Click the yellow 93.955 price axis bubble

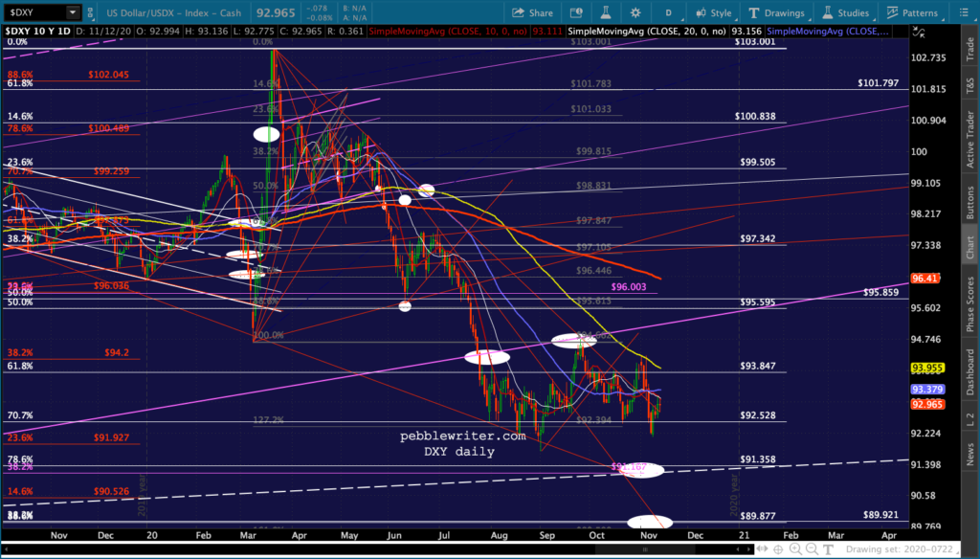click(927, 368)
